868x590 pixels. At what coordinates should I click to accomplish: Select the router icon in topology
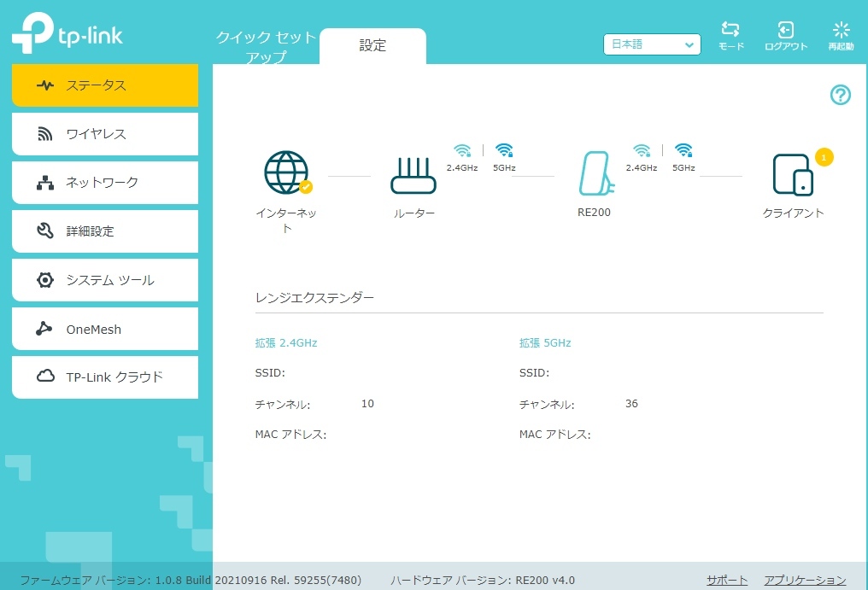click(x=413, y=175)
